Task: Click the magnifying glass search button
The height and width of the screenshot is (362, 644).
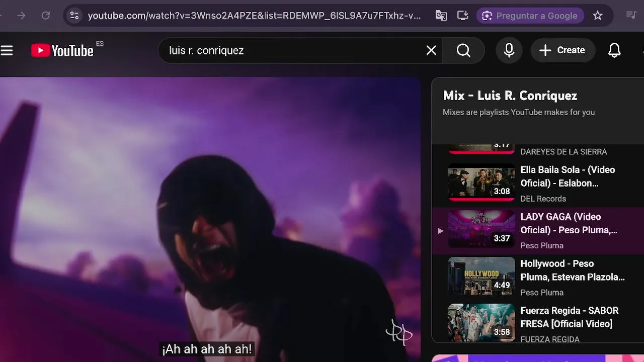Action: 463,50
